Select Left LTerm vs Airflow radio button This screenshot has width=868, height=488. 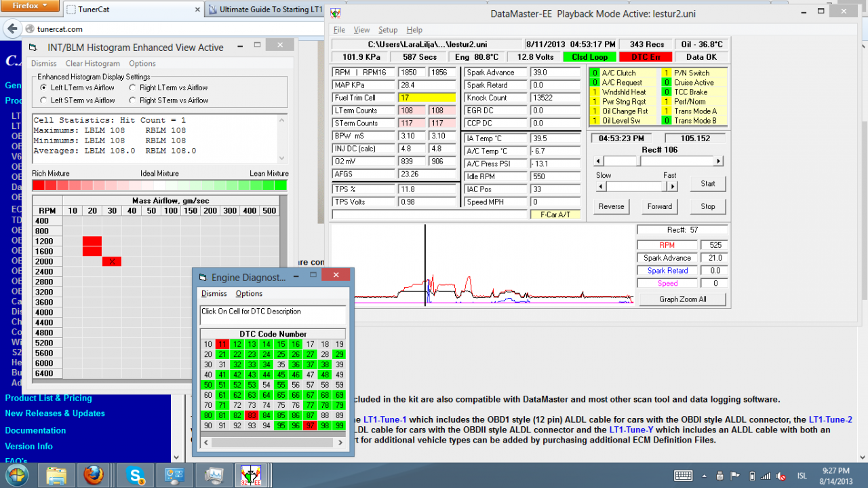[x=43, y=88]
